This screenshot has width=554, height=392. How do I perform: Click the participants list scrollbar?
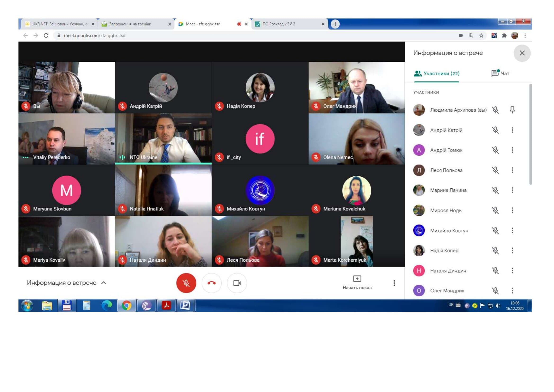pos(530,134)
